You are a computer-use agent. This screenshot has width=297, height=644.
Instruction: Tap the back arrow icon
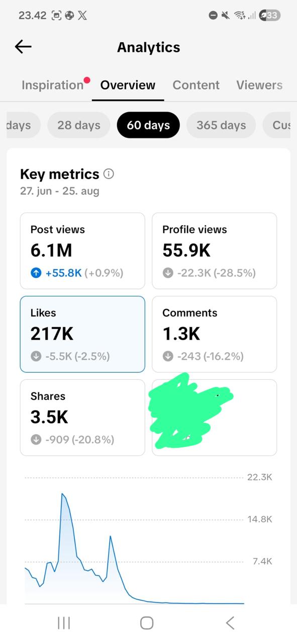23,47
